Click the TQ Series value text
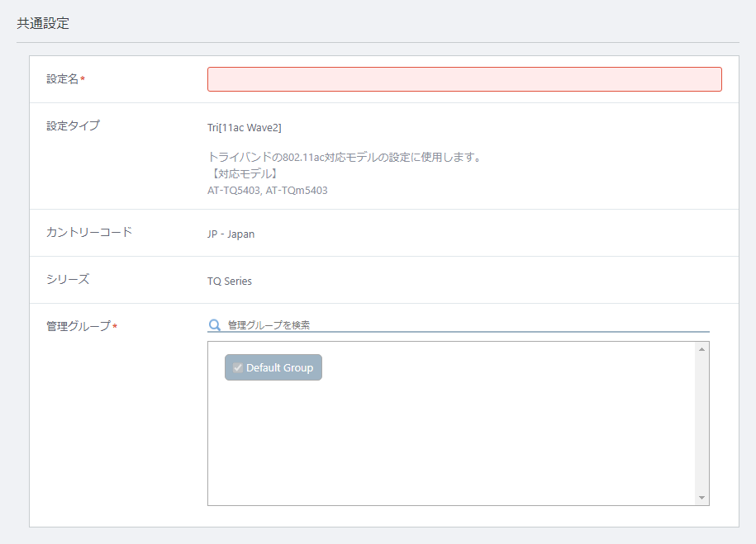The height and width of the screenshot is (544, 756). coord(230,281)
